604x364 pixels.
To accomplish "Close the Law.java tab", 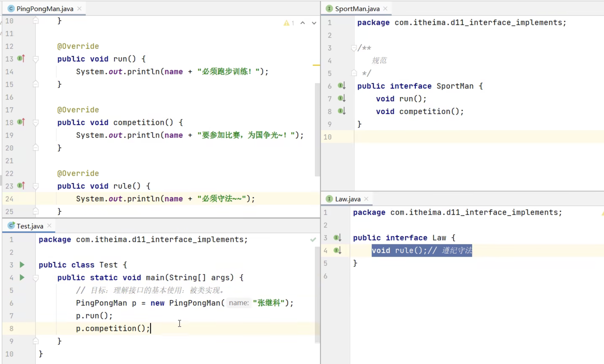I will point(366,199).
